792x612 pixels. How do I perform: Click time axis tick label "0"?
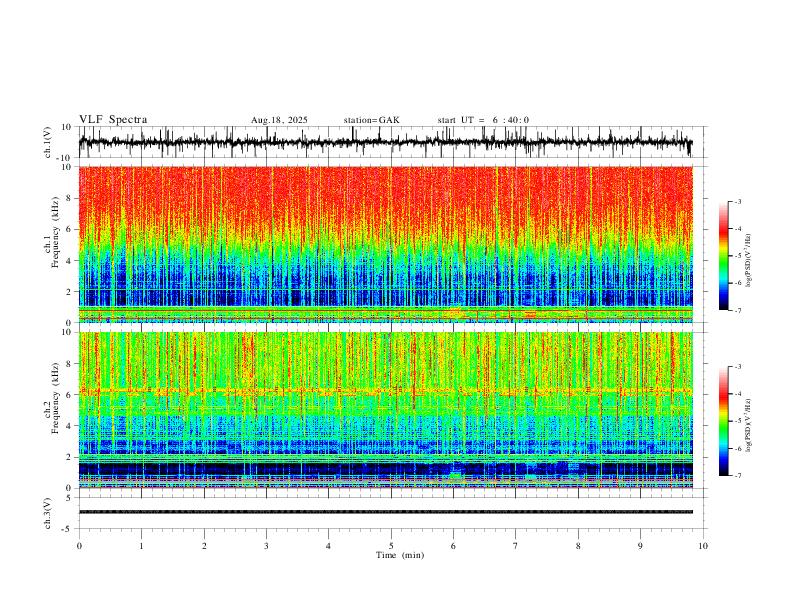coord(79,546)
